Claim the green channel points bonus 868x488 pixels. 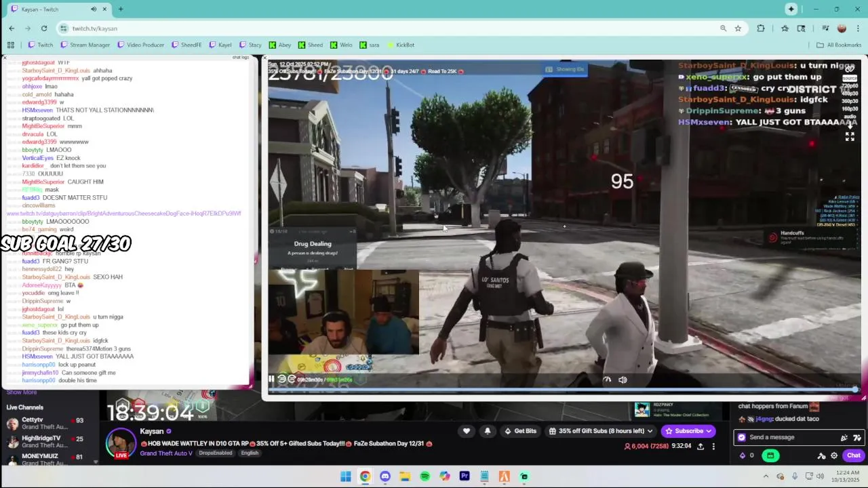[x=770, y=455]
